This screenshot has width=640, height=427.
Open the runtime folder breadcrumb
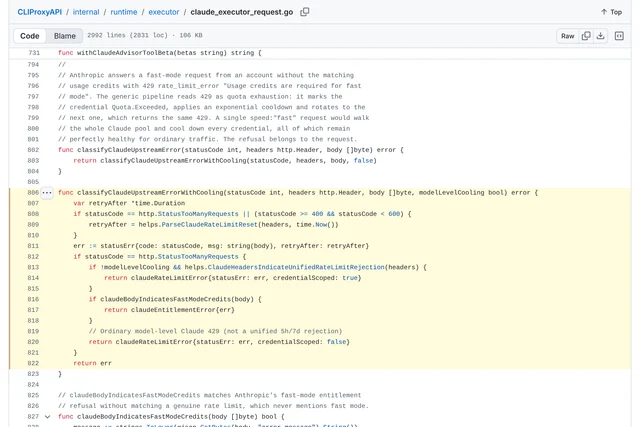coord(124,12)
